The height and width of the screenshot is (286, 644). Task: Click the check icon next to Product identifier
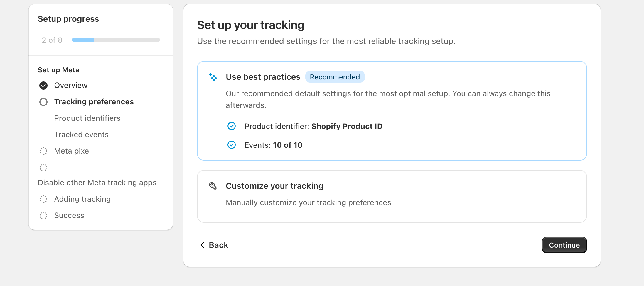(232, 126)
